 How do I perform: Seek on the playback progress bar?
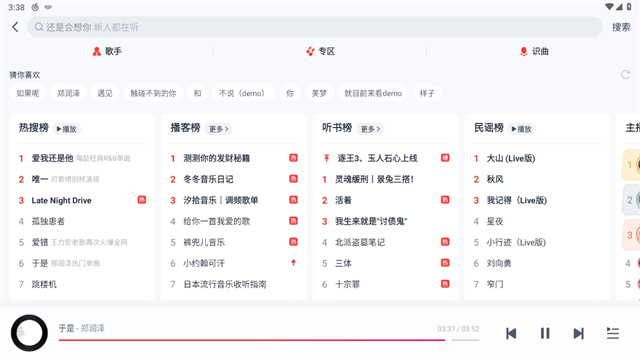click(269, 340)
